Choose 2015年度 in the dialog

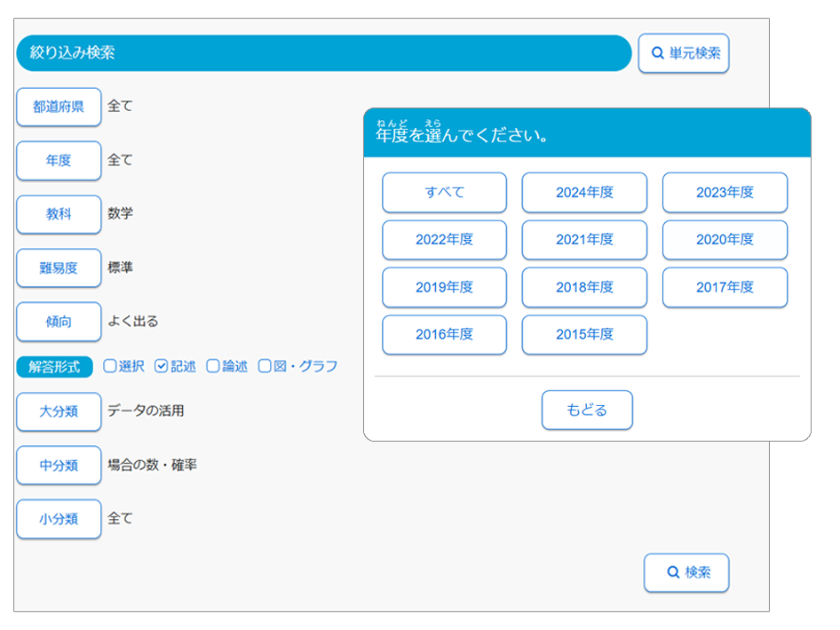coord(584,335)
